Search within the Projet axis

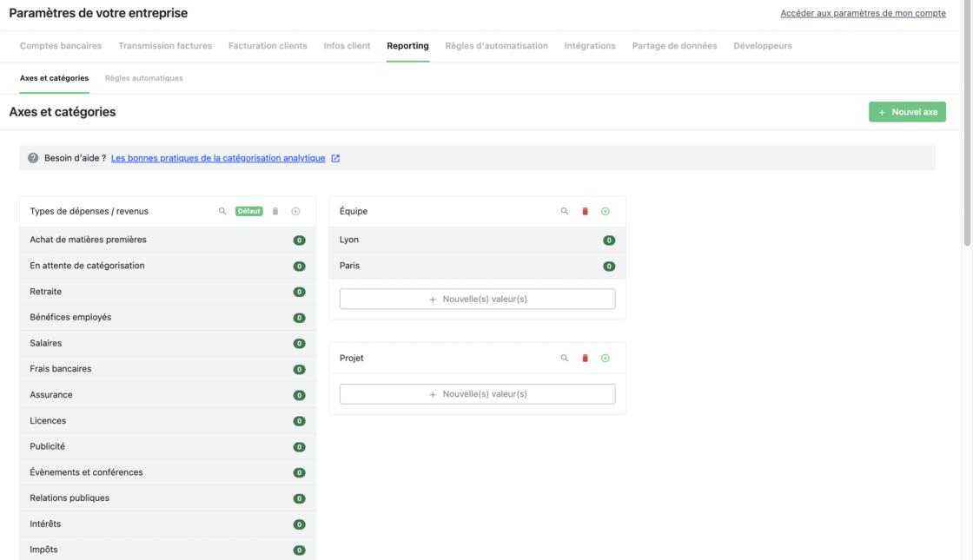click(565, 358)
